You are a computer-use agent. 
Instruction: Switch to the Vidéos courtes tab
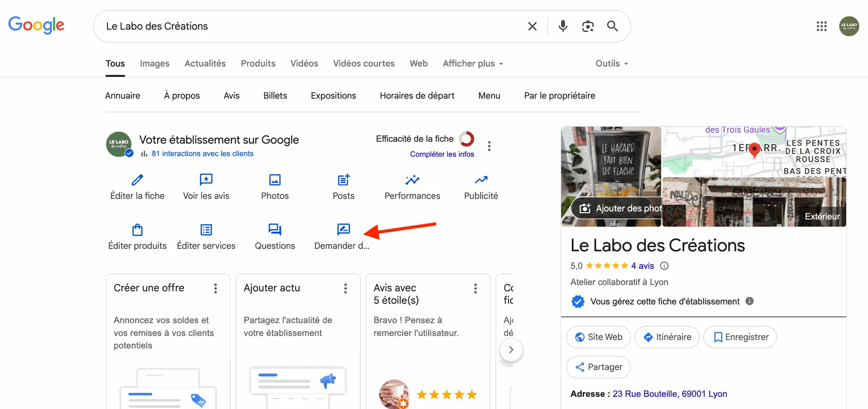(x=364, y=63)
